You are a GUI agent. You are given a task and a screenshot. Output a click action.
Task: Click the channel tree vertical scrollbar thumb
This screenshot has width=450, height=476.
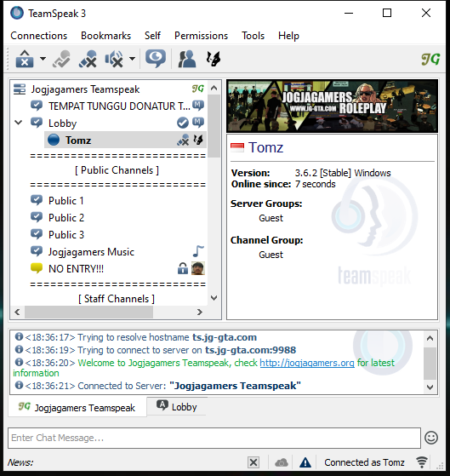(214, 126)
